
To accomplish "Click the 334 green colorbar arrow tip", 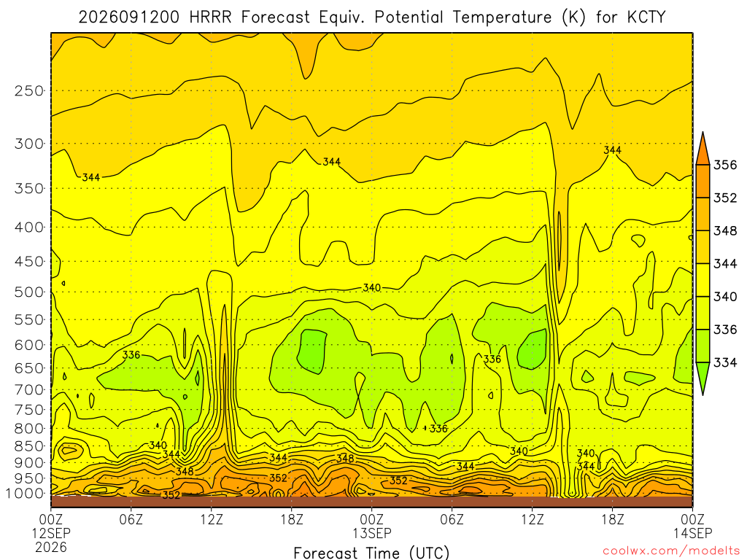I will (703, 378).
